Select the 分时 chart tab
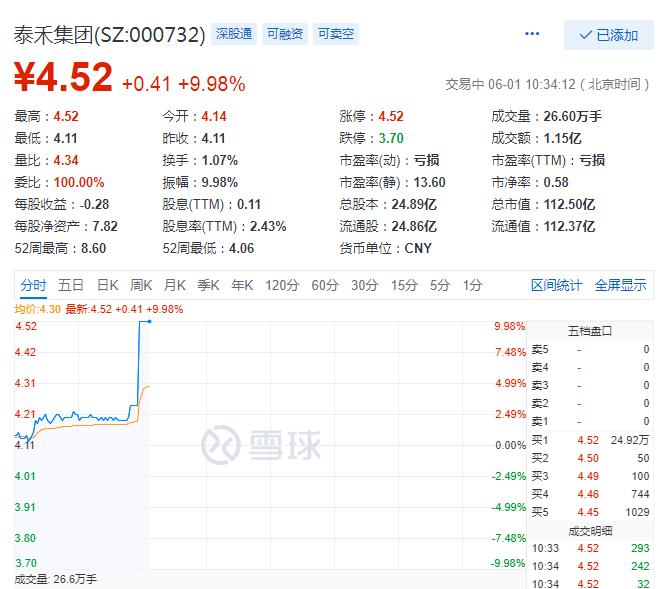Image resolution: width=665 pixels, height=589 pixels. tap(33, 285)
